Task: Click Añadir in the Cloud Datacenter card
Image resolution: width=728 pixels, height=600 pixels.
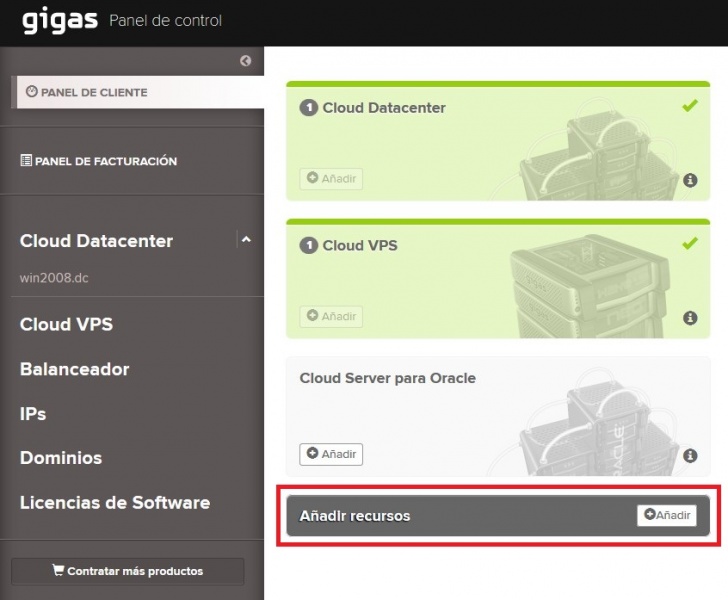Action: coord(331,179)
